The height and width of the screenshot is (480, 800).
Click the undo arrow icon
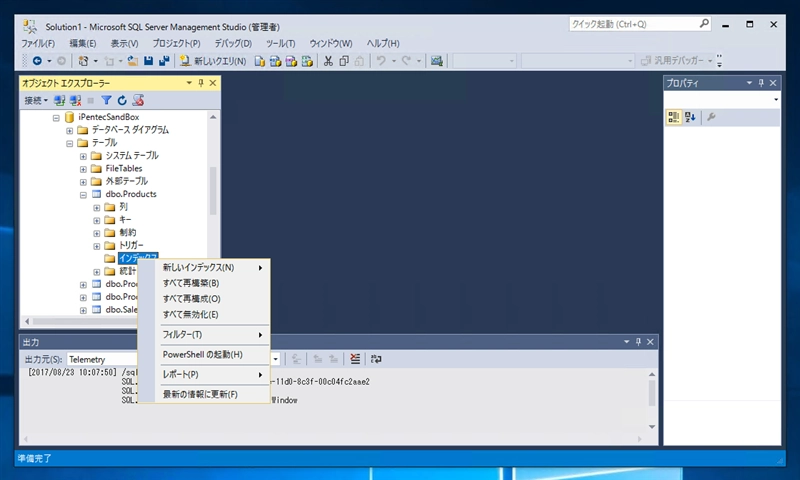381,61
